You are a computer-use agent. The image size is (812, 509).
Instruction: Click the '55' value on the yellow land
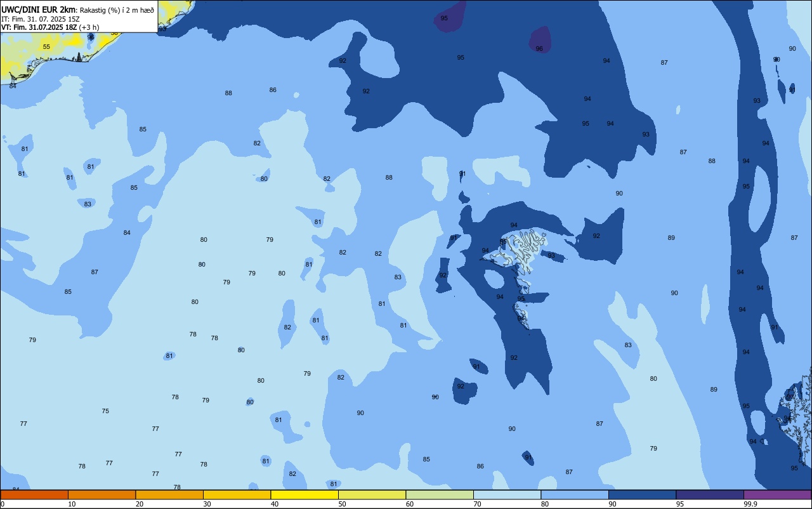point(46,47)
